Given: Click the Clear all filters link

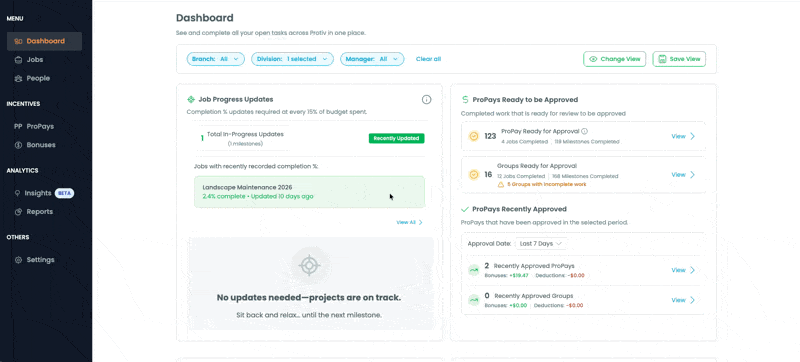Looking at the screenshot, I should coord(429,59).
